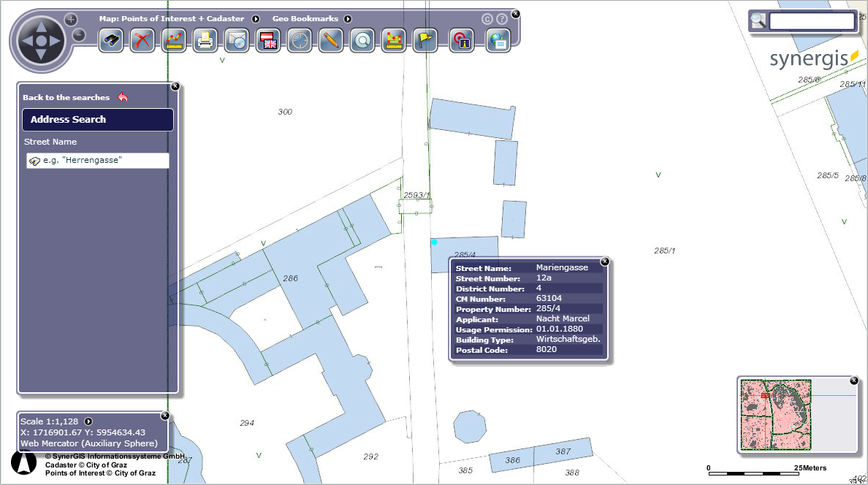Close the Mariengasse info popup
Image resolution: width=868 pixels, height=485 pixels.
click(x=604, y=261)
